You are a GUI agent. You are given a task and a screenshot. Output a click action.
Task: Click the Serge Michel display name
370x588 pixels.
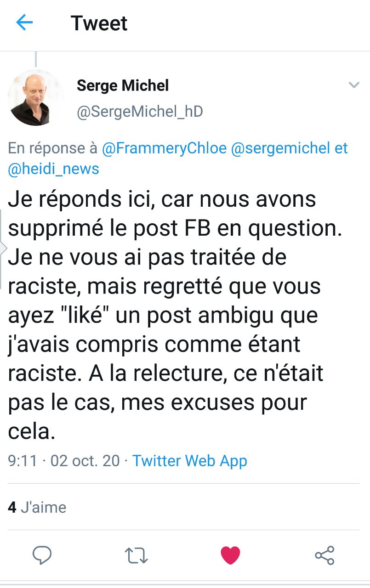tap(123, 85)
